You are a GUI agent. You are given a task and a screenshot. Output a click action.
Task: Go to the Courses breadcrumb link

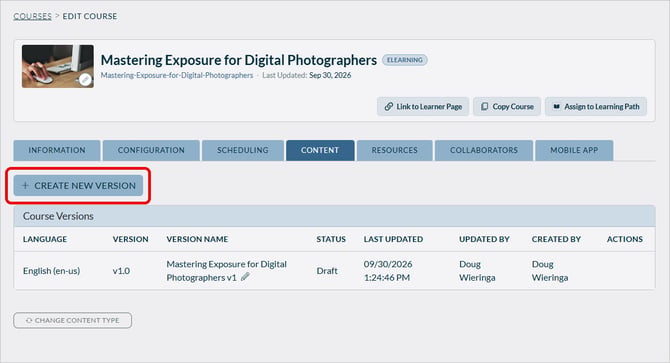coord(32,16)
